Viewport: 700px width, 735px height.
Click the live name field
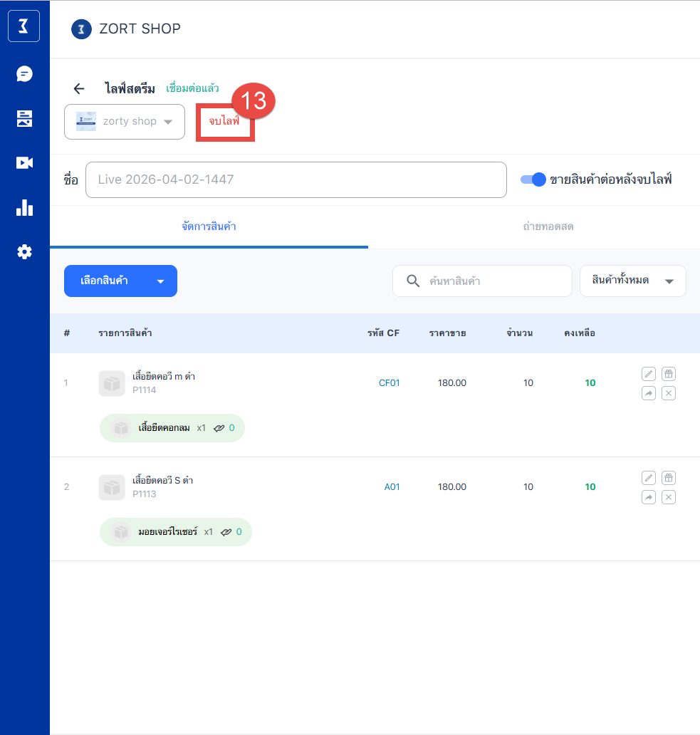click(x=296, y=179)
